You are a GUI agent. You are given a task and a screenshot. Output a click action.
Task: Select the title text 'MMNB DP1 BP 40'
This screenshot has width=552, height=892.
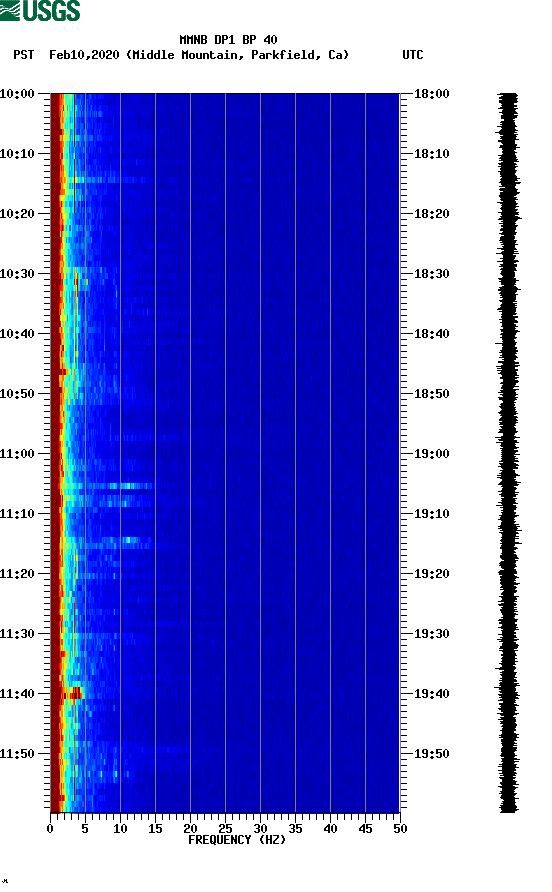[x=228, y=40]
